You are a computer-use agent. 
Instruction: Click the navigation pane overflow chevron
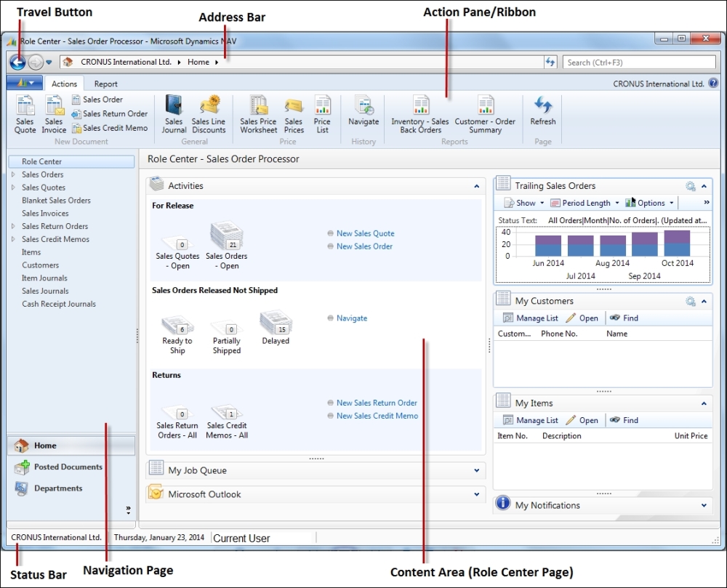tap(129, 510)
